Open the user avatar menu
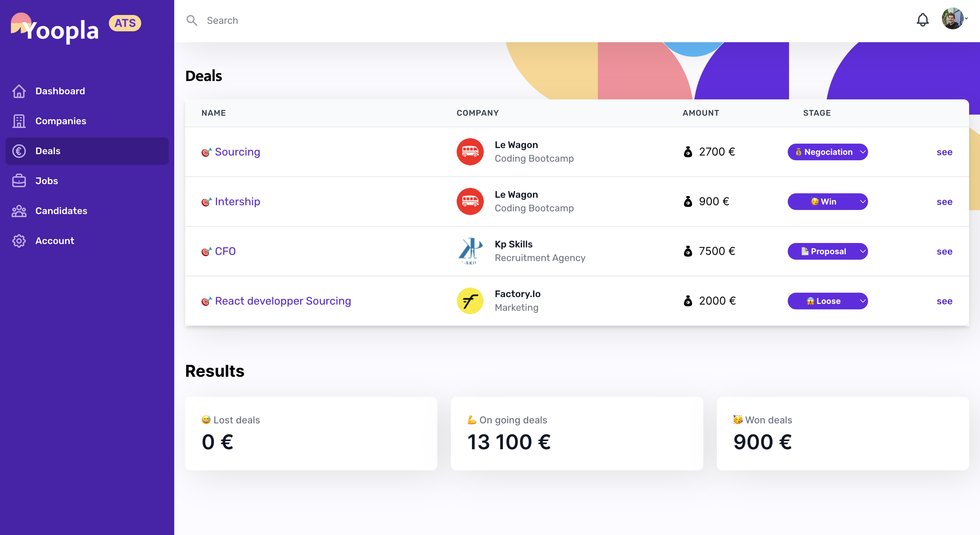 (x=953, y=18)
